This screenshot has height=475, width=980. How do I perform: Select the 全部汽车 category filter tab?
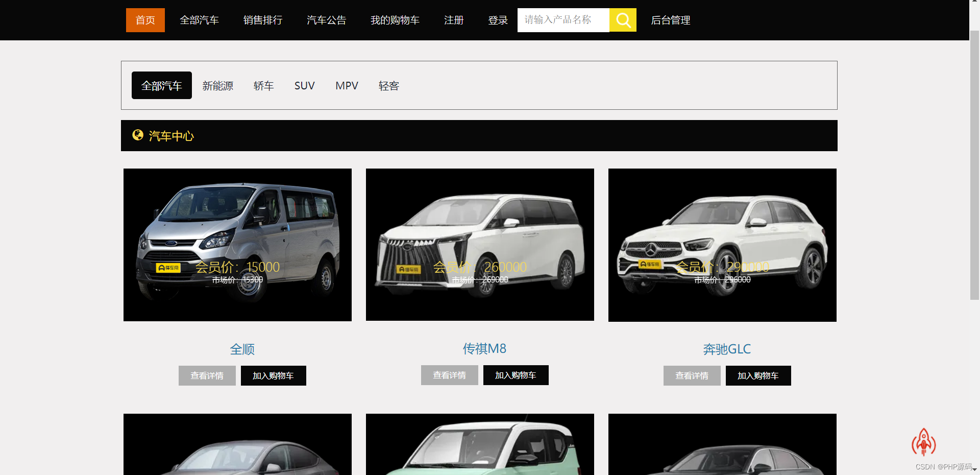pos(162,85)
